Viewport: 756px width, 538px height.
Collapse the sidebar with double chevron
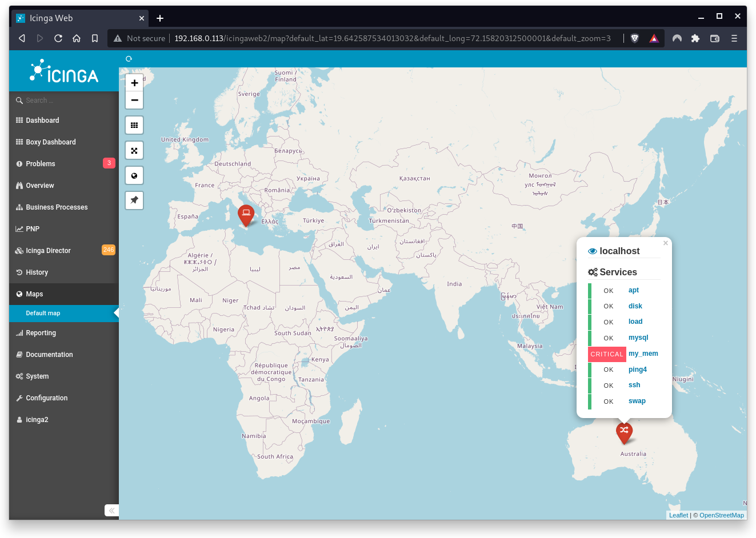click(x=111, y=511)
